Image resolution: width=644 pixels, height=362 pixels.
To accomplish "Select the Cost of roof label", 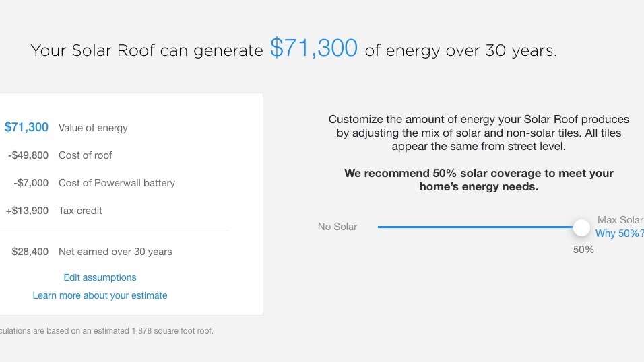I will 86,155.
